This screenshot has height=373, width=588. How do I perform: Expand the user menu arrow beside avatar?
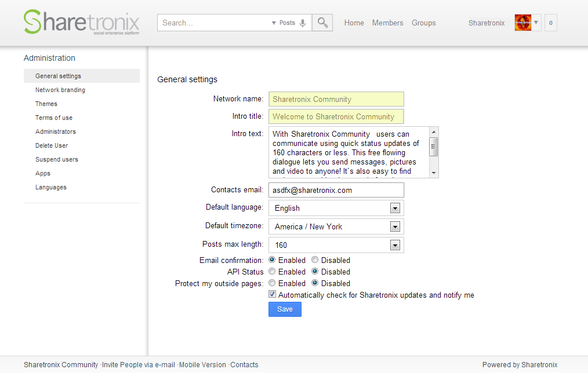(x=536, y=23)
